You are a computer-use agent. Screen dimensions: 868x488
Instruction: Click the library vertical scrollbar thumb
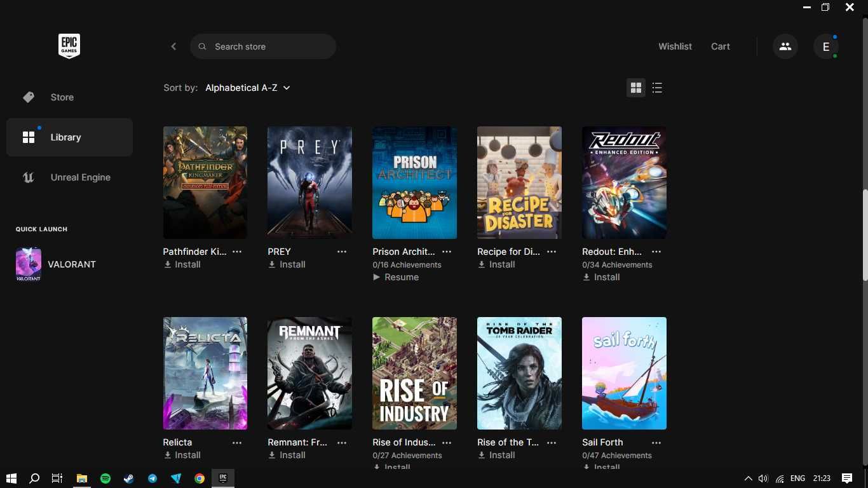coord(865,234)
